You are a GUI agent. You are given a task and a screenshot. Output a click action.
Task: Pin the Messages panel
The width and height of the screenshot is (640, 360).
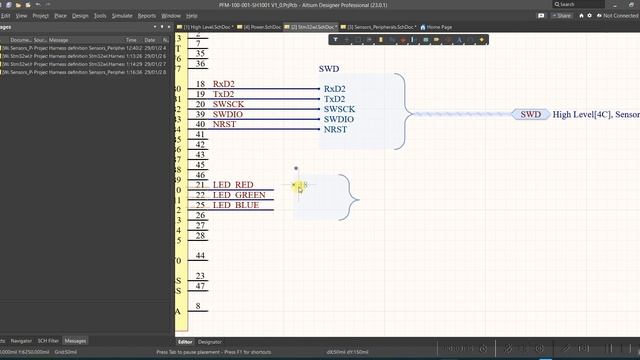pos(162,27)
